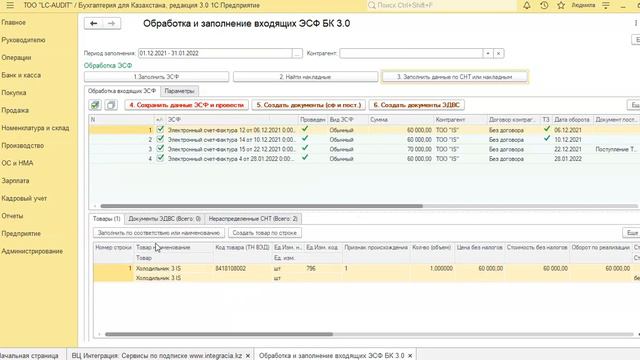Open Покупка section
The height and width of the screenshot is (360, 640).
14,93
